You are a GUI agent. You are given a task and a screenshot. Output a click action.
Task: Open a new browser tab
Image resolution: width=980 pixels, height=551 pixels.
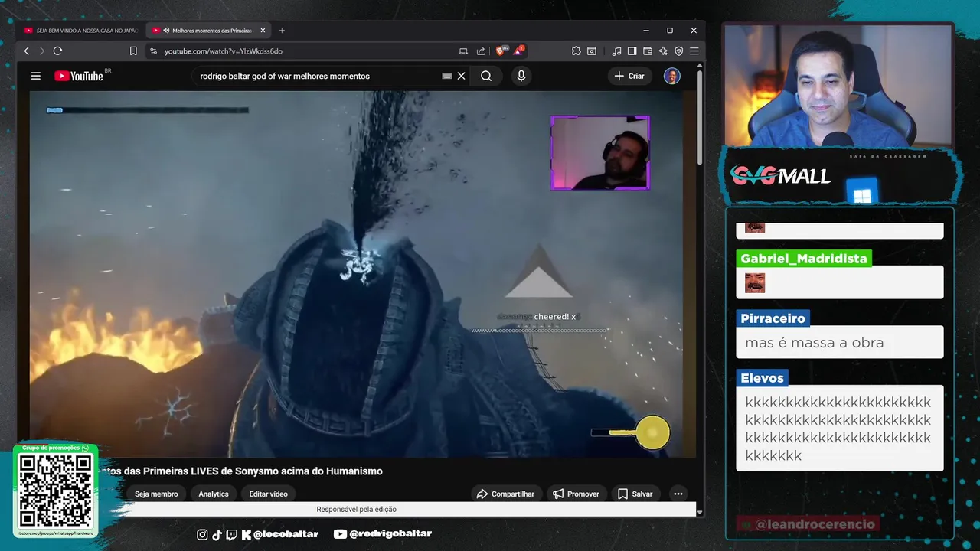[282, 31]
